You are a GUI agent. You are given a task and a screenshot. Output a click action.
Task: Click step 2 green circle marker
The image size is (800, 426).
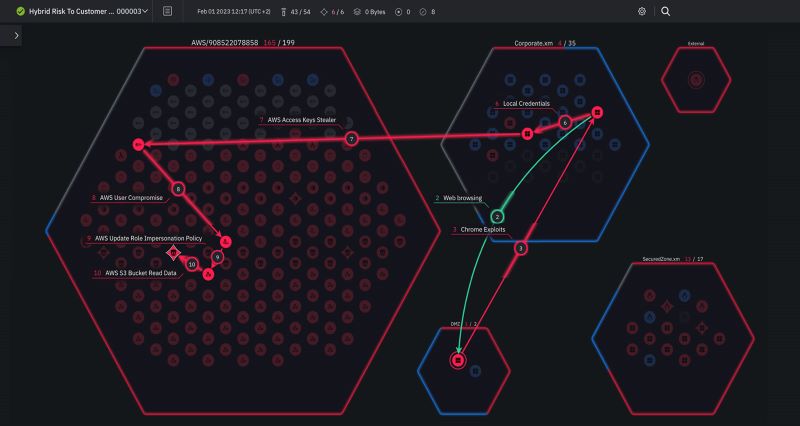pyautogui.click(x=497, y=217)
